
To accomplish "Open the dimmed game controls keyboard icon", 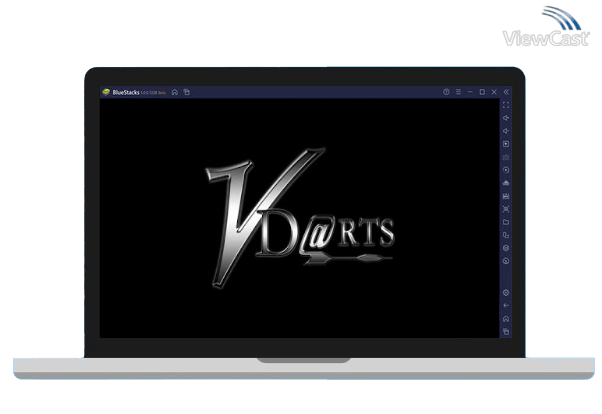I will (x=506, y=157).
